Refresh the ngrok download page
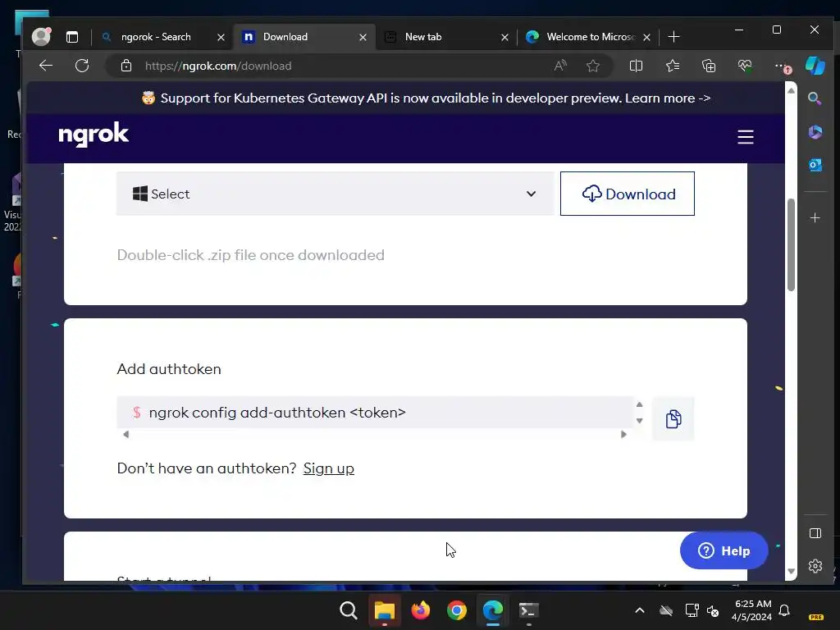The width and height of the screenshot is (840, 630). click(x=82, y=66)
